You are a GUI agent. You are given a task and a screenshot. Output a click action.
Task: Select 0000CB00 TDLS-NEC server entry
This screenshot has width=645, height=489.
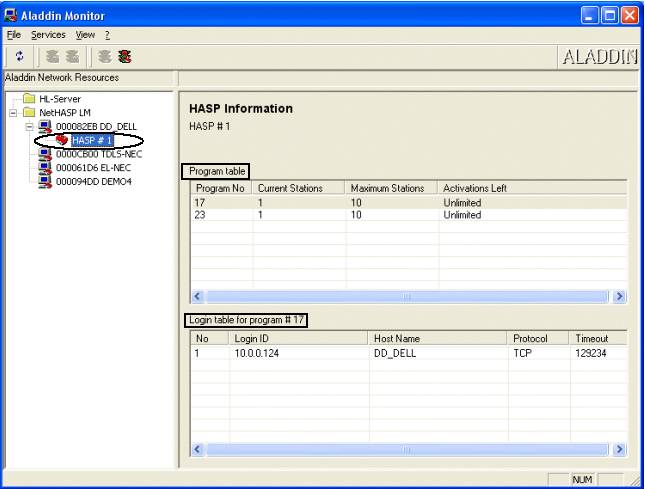(x=99, y=154)
